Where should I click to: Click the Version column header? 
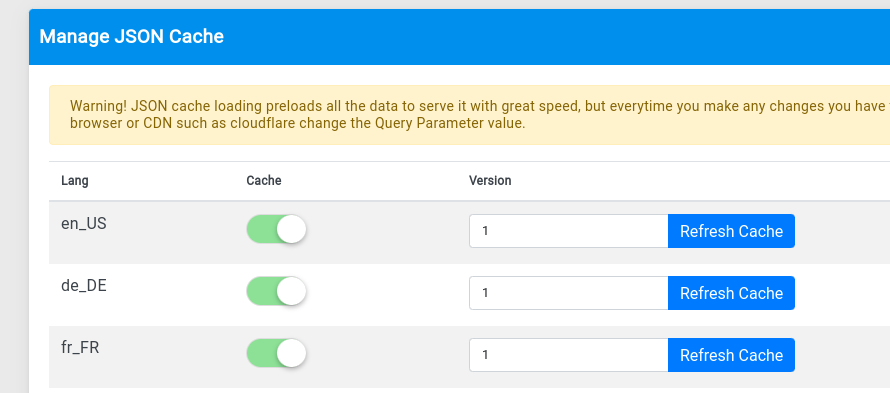490,181
